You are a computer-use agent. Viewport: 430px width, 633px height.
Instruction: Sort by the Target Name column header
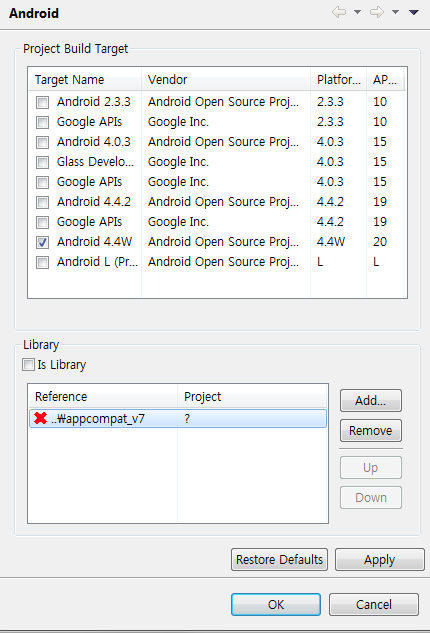point(85,80)
